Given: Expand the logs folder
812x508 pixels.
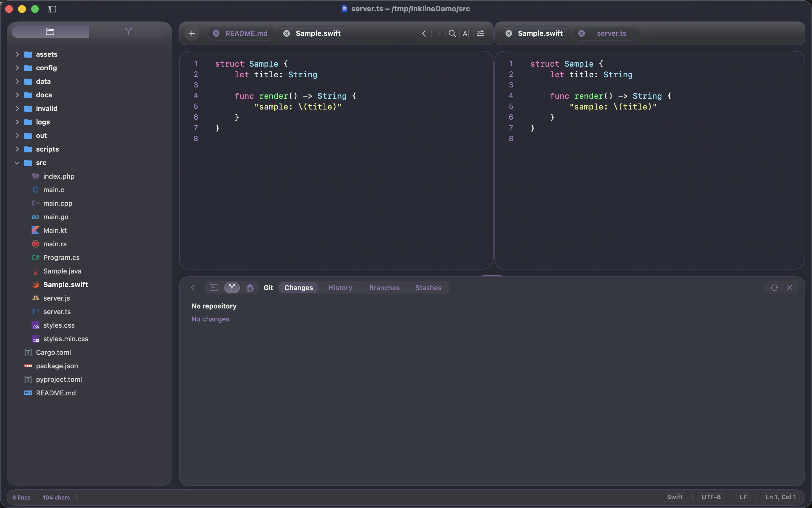Looking at the screenshot, I should coord(17,122).
